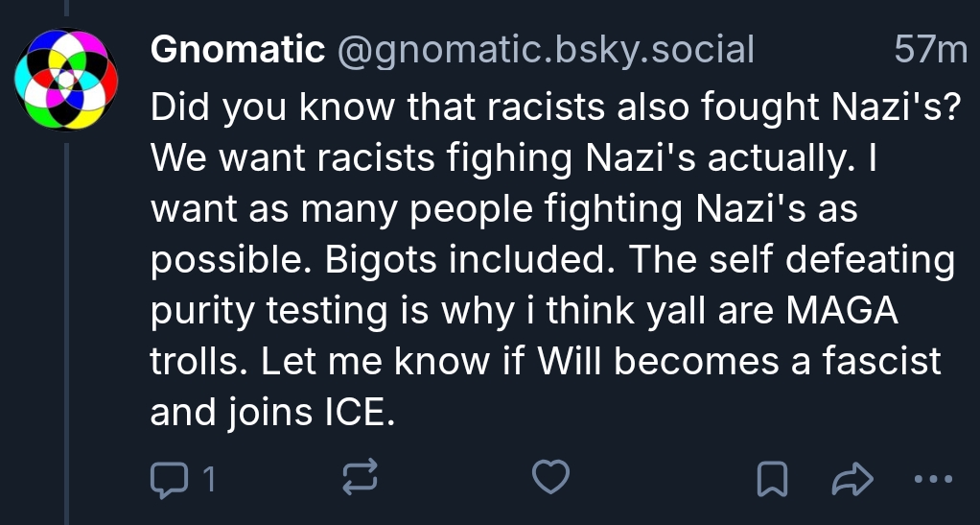Like the post with the heart icon

pos(551,477)
